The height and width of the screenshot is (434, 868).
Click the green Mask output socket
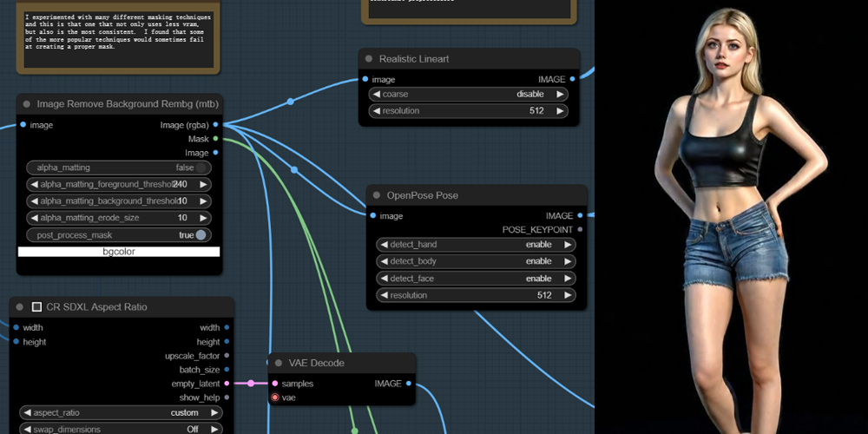click(x=215, y=138)
